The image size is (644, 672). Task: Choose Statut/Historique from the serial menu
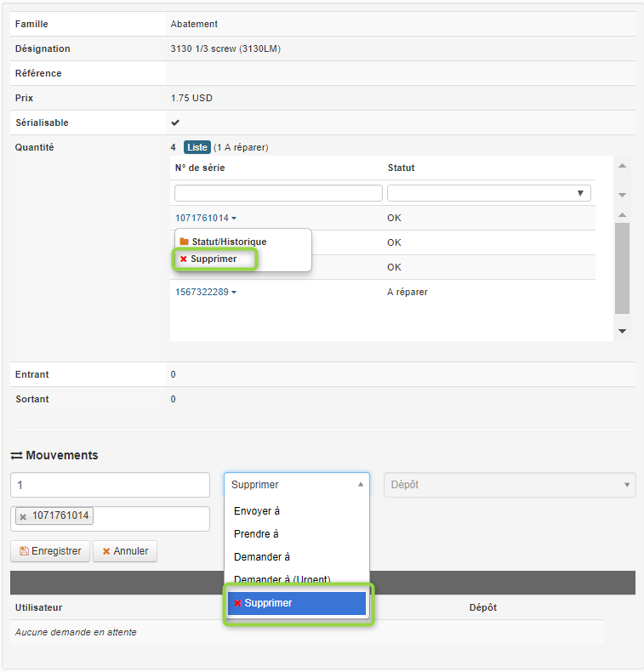229,242
